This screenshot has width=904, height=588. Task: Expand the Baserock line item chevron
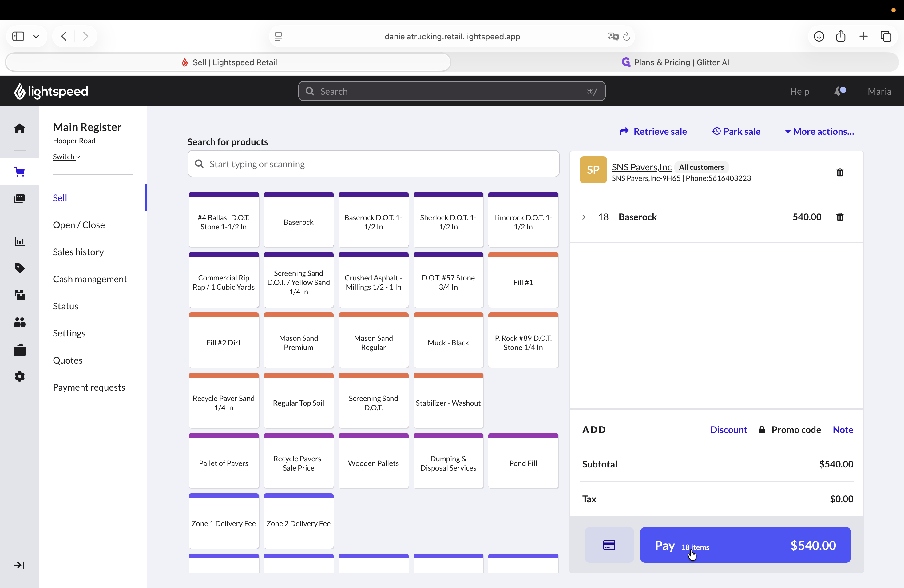584,217
